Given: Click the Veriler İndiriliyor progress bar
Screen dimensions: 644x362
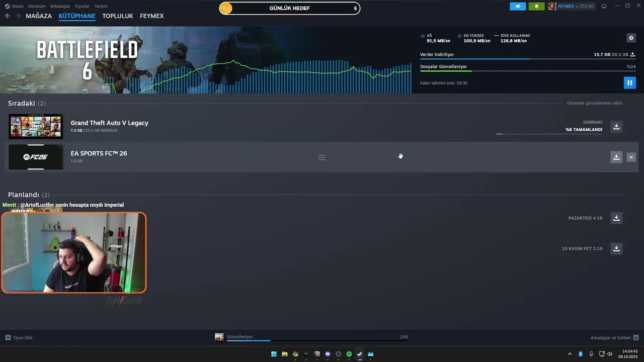Looking at the screenshot, I should 528,59.
